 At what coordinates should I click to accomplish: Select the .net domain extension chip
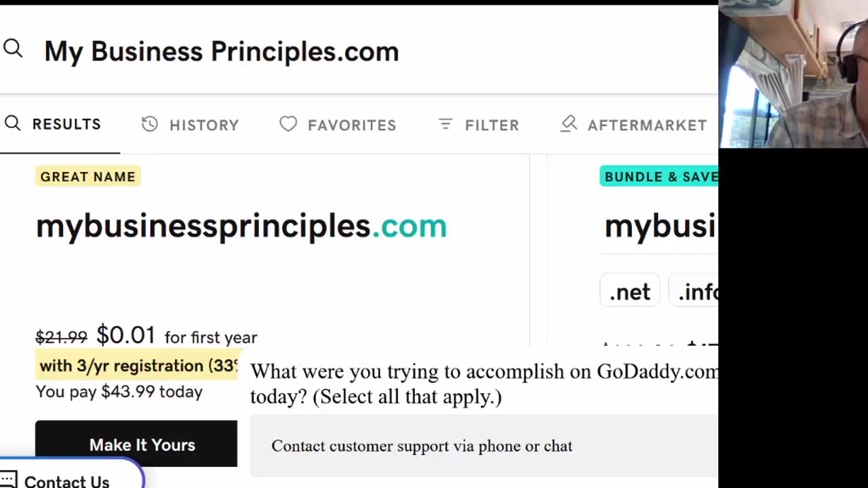click(630, 292)
